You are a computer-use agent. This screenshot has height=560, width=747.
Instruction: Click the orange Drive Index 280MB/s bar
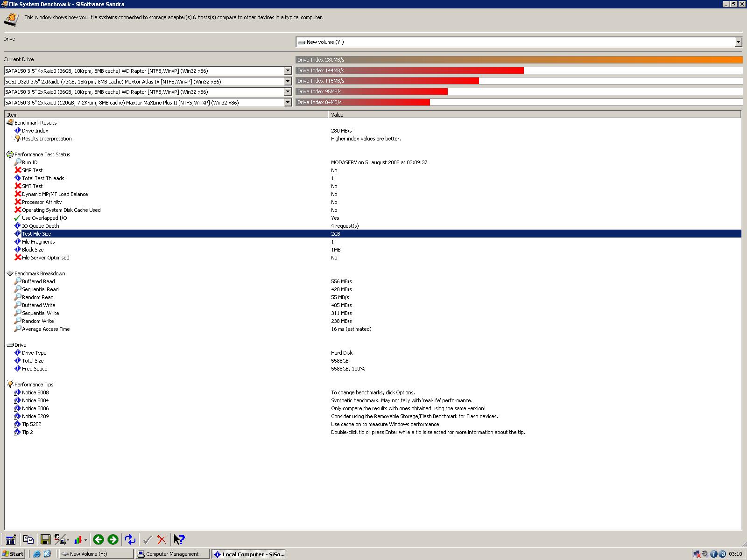[x=519, y=60]
